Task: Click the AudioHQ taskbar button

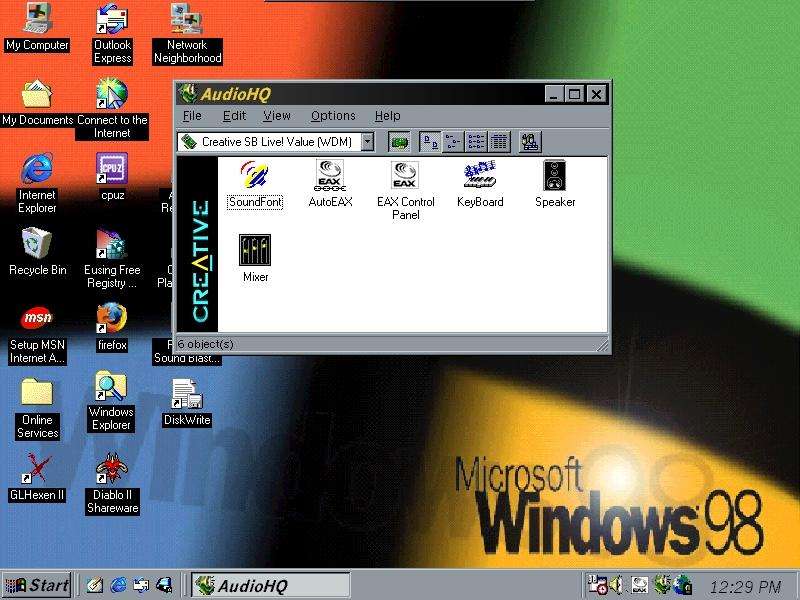Action: pyautogui.click(x=271, y=585)
